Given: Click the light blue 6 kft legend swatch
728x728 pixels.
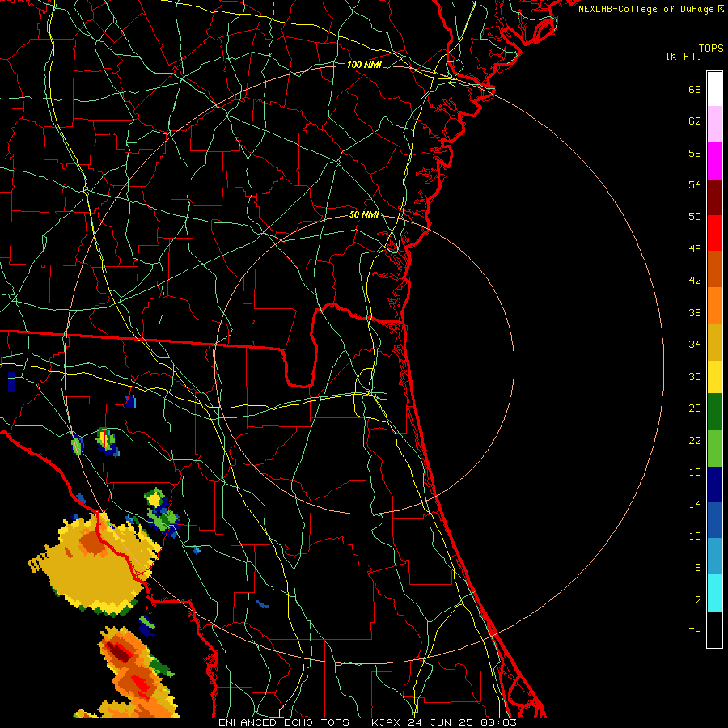Looking at the screenshot, I should pos(714,557).
